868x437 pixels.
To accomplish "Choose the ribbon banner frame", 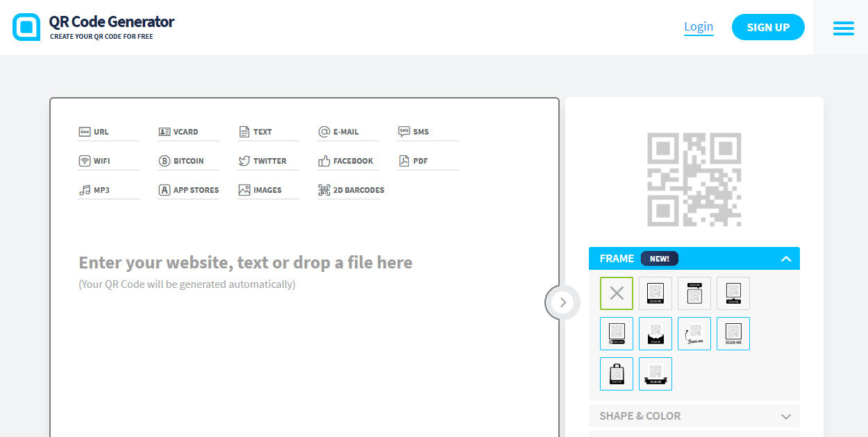I will tap(656, 374).
